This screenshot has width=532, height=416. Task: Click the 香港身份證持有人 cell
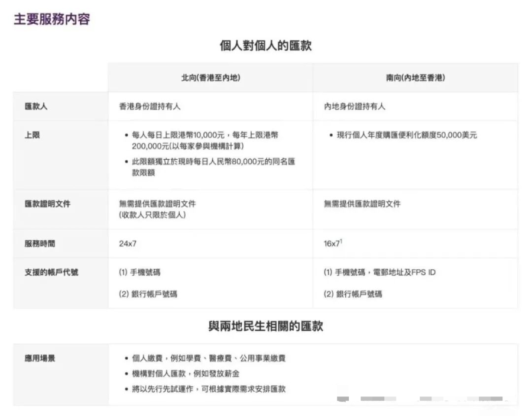click(x=150, y=107)
